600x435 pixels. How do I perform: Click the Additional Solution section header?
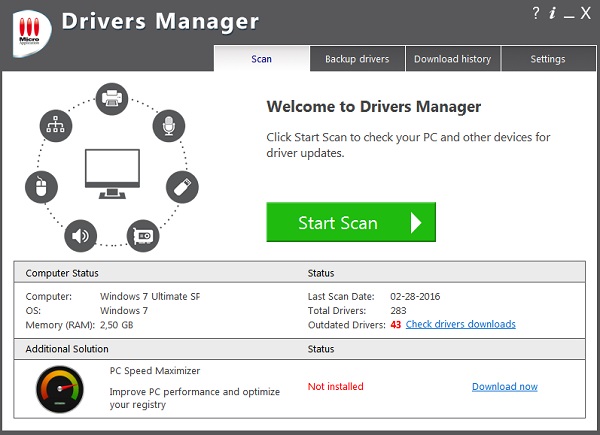tap(67, 349)
